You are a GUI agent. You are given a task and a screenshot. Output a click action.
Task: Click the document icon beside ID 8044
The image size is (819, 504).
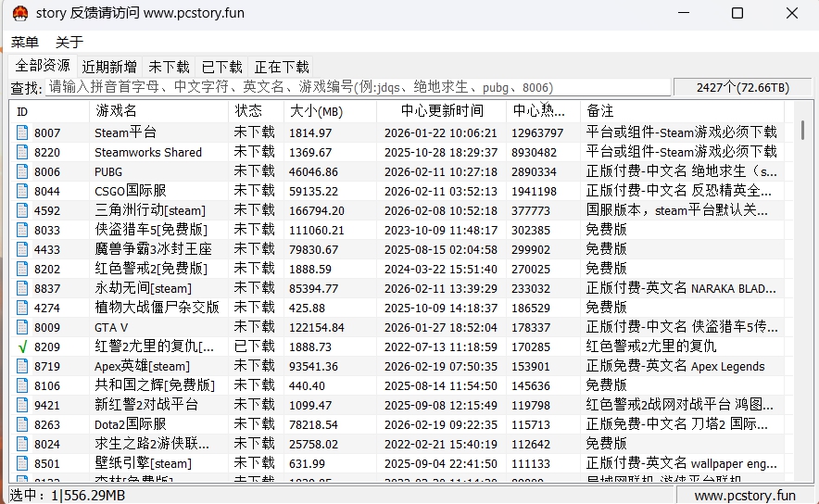click(22, 191)
